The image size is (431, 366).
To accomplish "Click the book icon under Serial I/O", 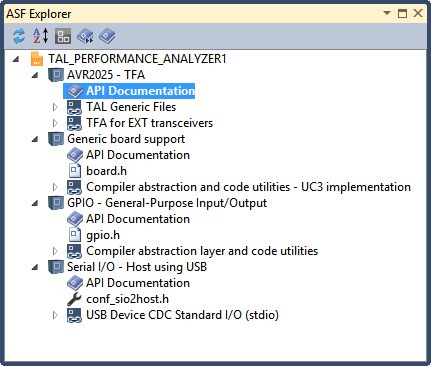I will click(75, 283).
